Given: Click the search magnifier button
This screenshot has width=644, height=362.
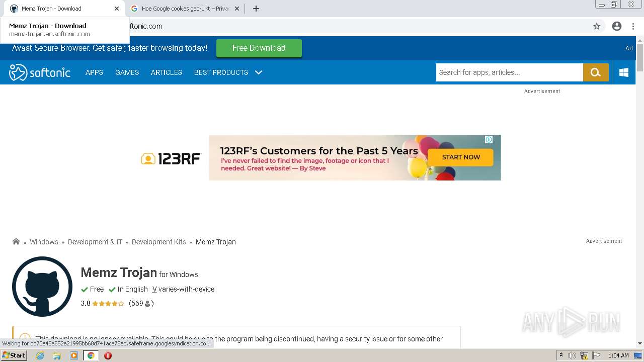Looking at the screenshot, I should 596,72.
